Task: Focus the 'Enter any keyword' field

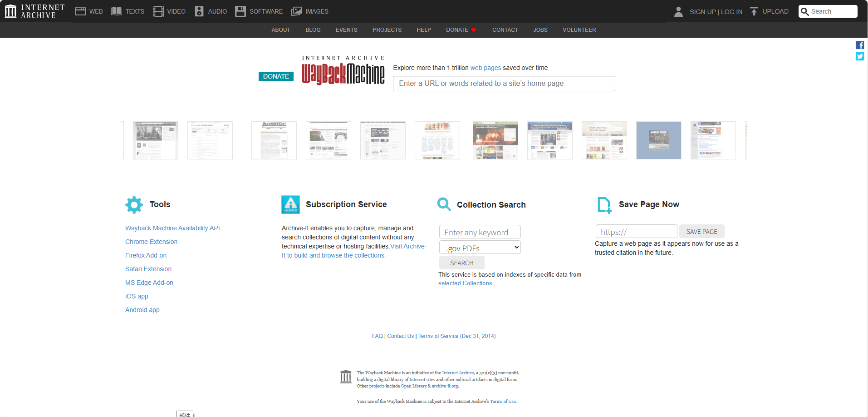Action: tap(480, 232)
